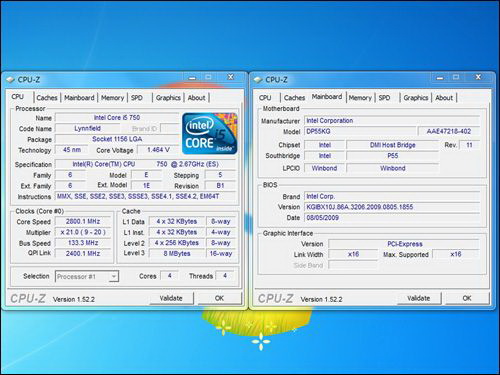Click the Chipset value 'DMI Host Bridge'

click(x=393, y=145)
